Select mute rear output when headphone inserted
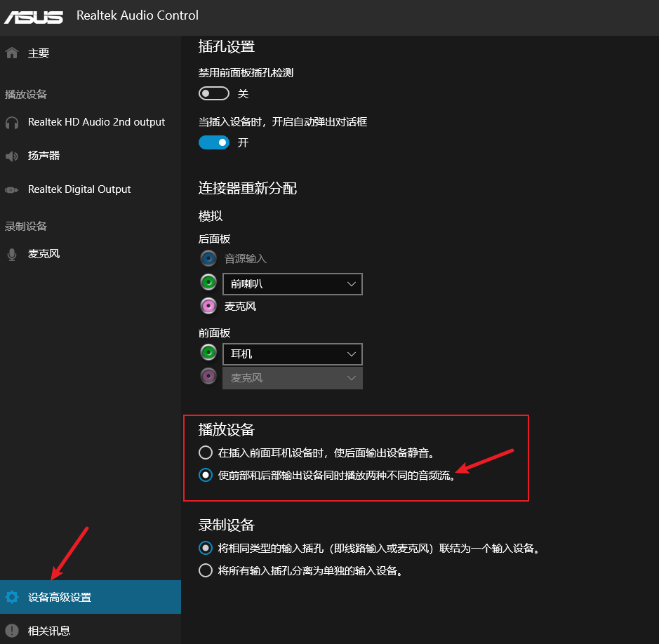Image resolution: width=659 pixels, height=644 pixels. [x=206, y=452]
